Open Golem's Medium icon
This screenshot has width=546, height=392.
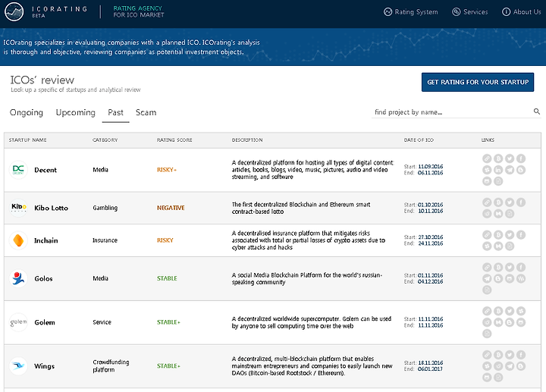coord(498,322)
